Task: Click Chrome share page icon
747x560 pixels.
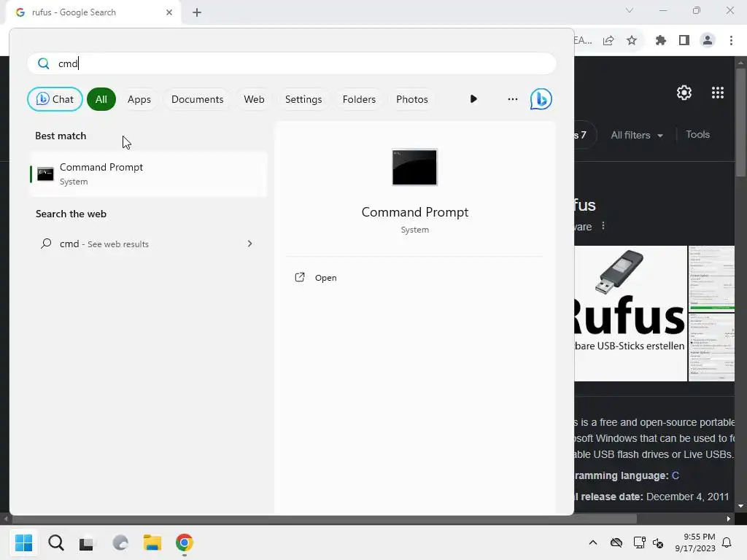Action: pos(608,41)
